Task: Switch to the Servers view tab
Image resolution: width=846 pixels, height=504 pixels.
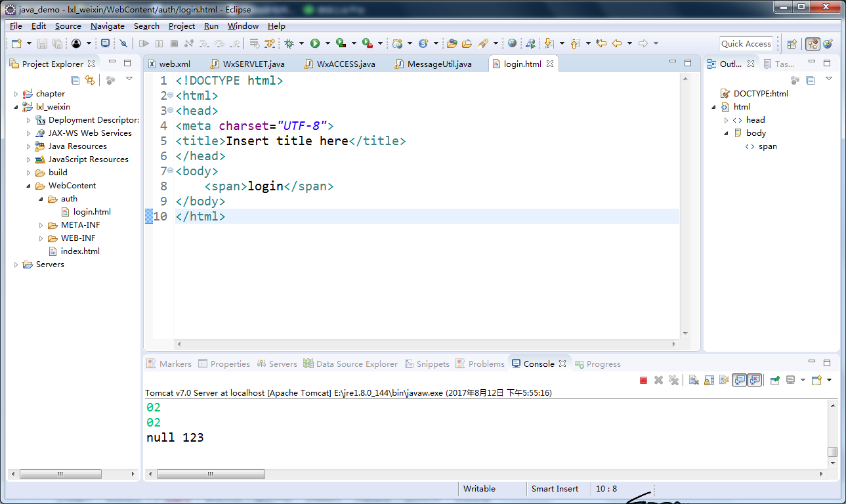Action: pos(278,364)
